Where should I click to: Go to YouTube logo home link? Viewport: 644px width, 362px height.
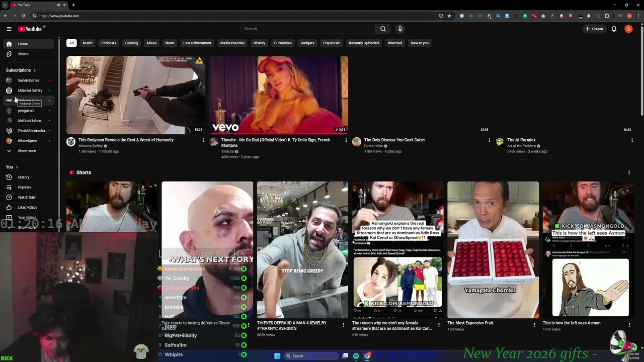pyautogui.click(x=30, y=29)
